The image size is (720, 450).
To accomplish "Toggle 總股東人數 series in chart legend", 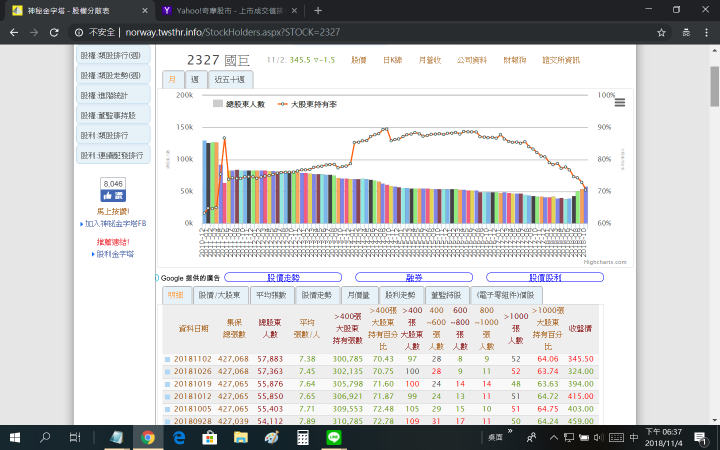I will (x=239, y=104).
